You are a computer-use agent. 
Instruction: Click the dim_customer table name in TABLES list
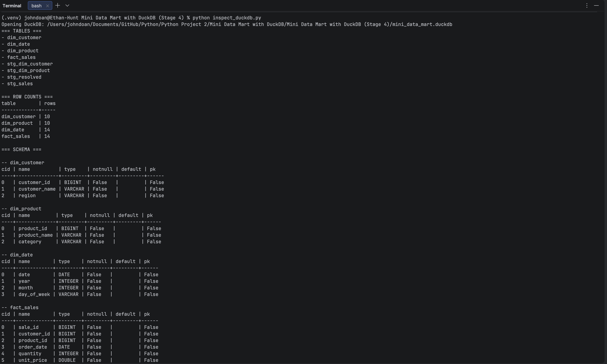24,37
